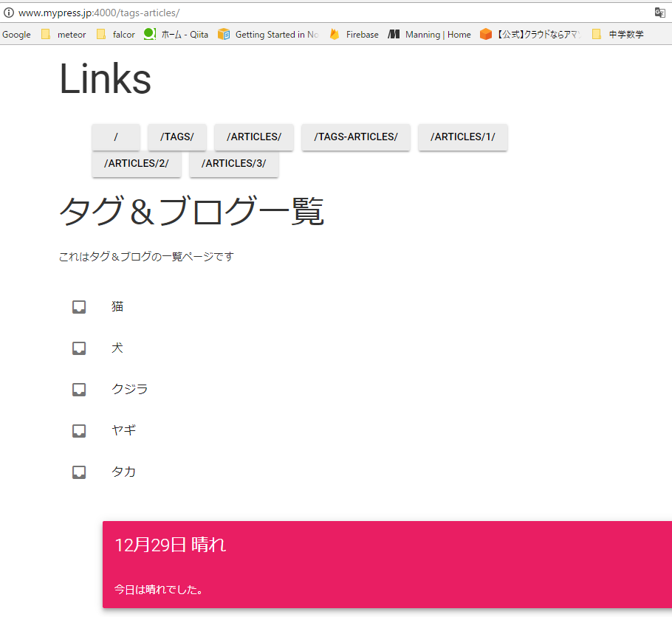Open the 中学数学 bookmark folder
The image size is (672, 617).
click(x=617, y=34)
